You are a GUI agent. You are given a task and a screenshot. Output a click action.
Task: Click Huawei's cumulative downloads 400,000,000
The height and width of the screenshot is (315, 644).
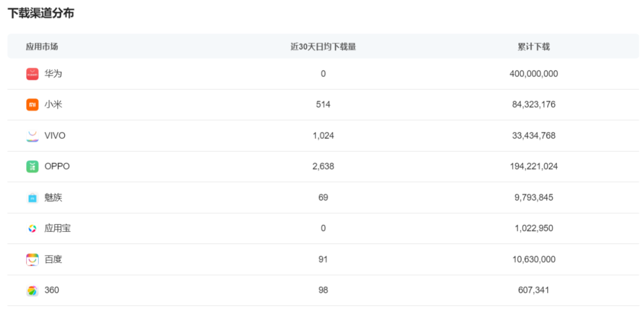click(534, 74)
